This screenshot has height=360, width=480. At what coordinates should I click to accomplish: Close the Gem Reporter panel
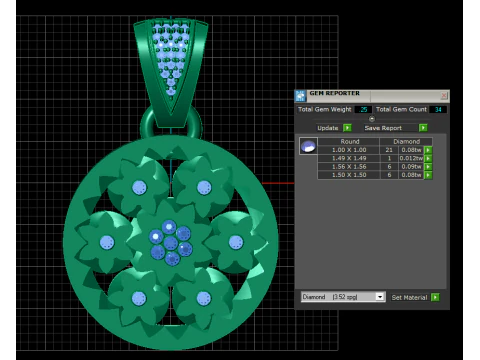(444, 96)
